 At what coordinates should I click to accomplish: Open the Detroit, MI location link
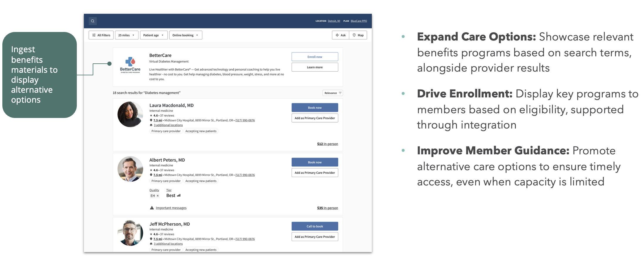pyautogui.click(x=334, y=21)
